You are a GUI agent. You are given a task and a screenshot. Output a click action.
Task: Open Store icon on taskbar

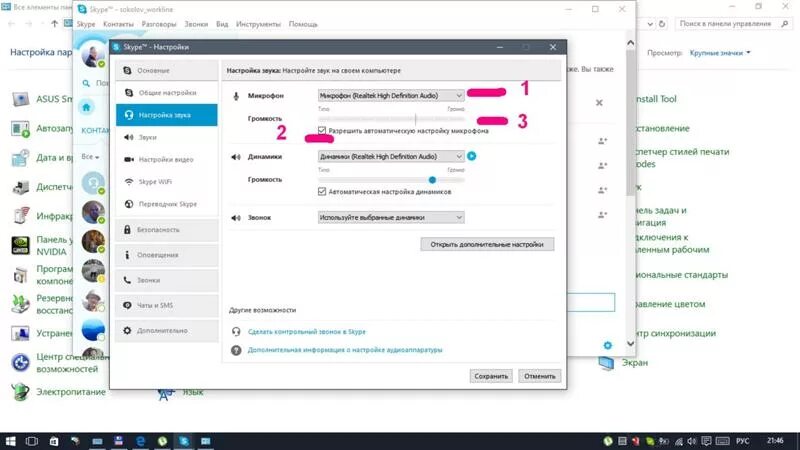click(x=54, y=441)
